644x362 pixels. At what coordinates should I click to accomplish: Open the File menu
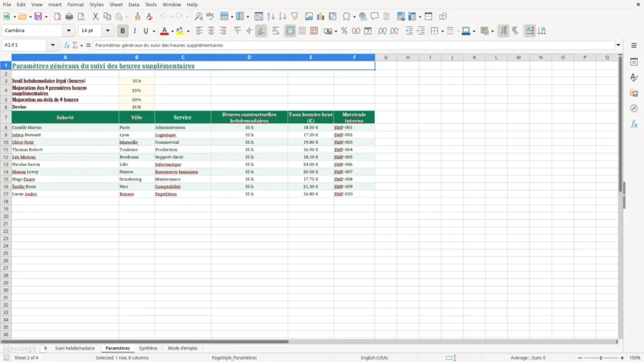pos(7,4)
